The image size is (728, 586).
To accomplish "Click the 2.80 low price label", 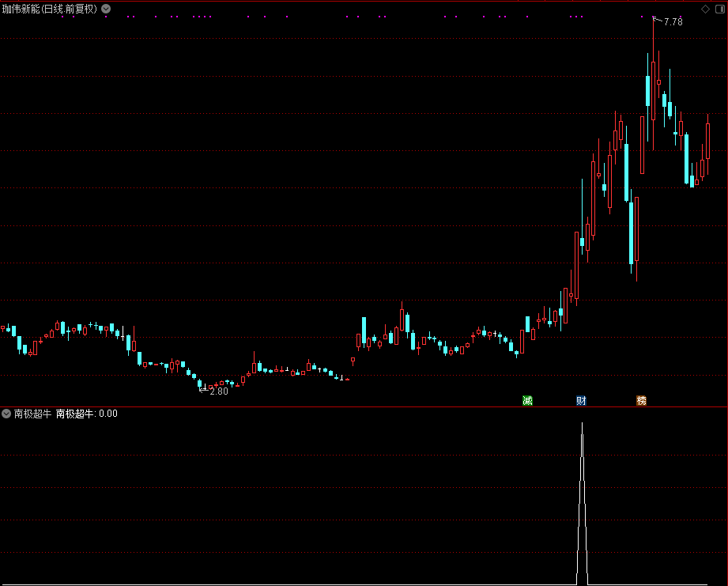I will coord(219,391).
